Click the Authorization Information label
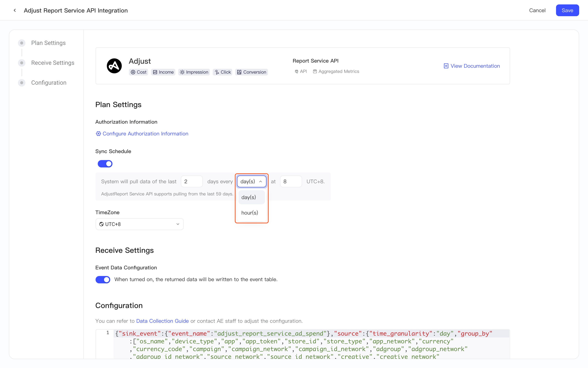 click(x=126, y=122)
